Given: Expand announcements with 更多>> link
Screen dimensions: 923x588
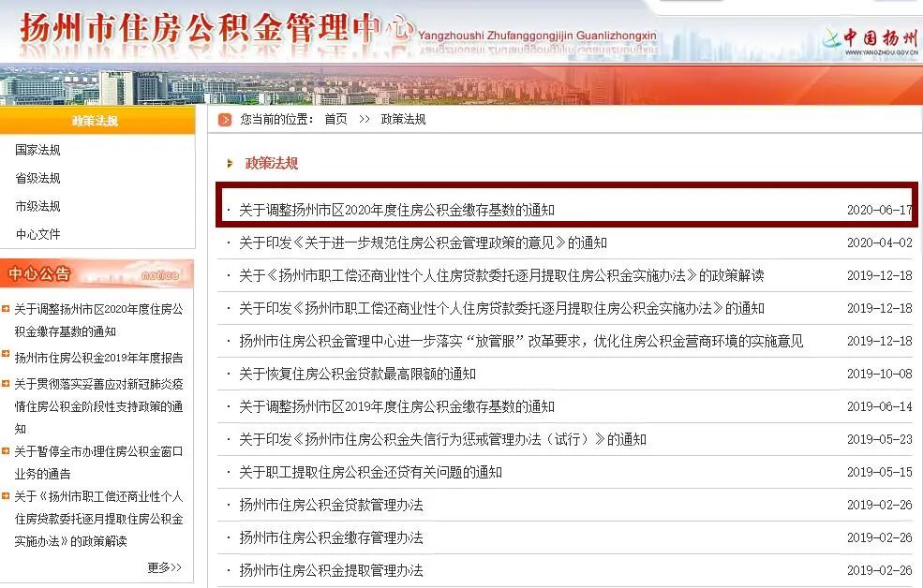Looking at the screenshot, I should pyautogui.click(x=164, y=567).
